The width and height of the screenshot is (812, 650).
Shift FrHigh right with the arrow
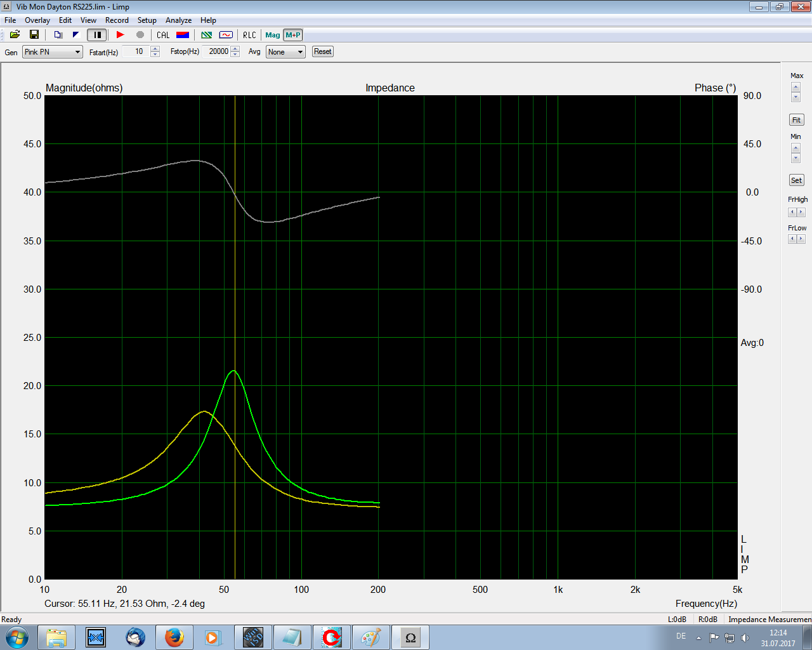click(801, 213)
